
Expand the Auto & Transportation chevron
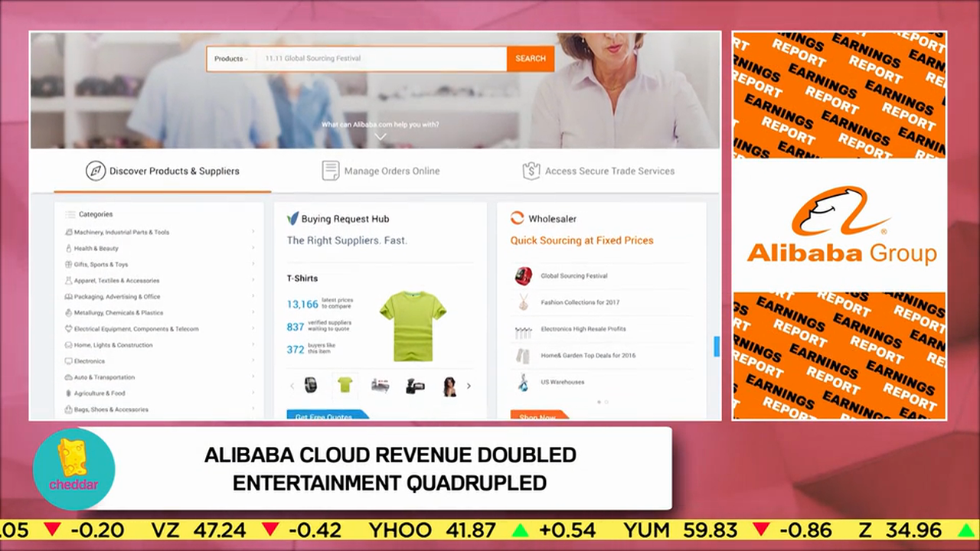[x=253, y=376]
